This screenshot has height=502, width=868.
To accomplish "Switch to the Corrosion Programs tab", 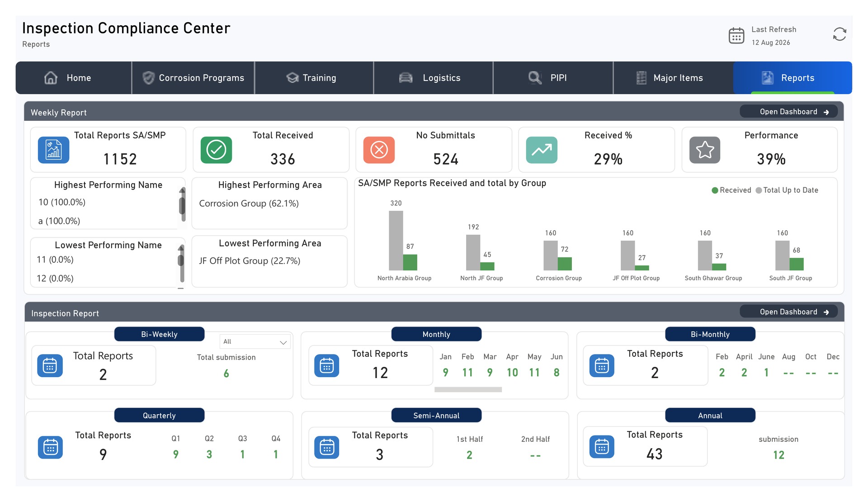I will point(193,78).
